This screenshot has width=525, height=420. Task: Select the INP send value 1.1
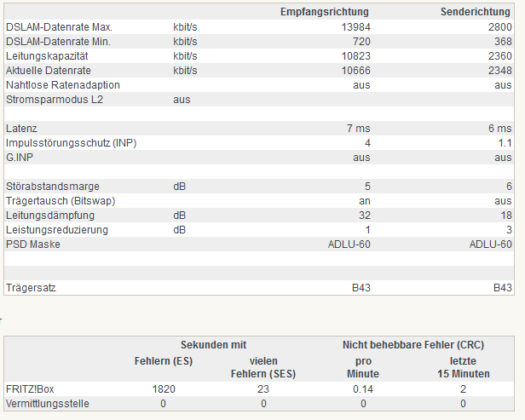click(x=505, y=143)
